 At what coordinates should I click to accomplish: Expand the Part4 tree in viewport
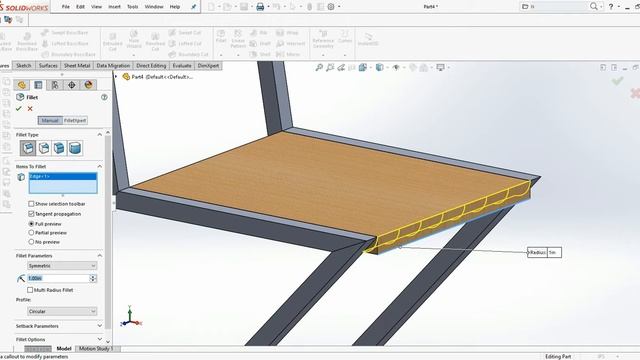point(116,76)
